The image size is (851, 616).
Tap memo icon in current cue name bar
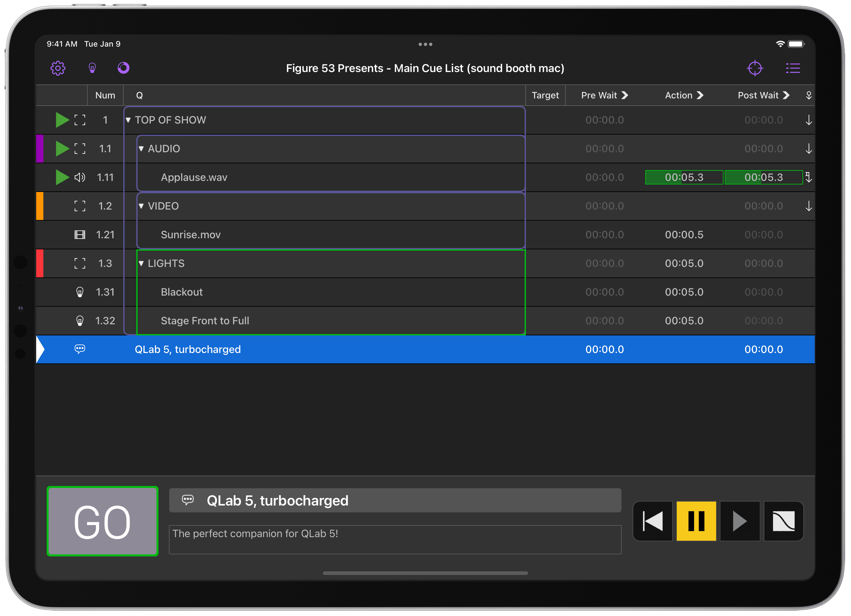[x=187, y=500]
